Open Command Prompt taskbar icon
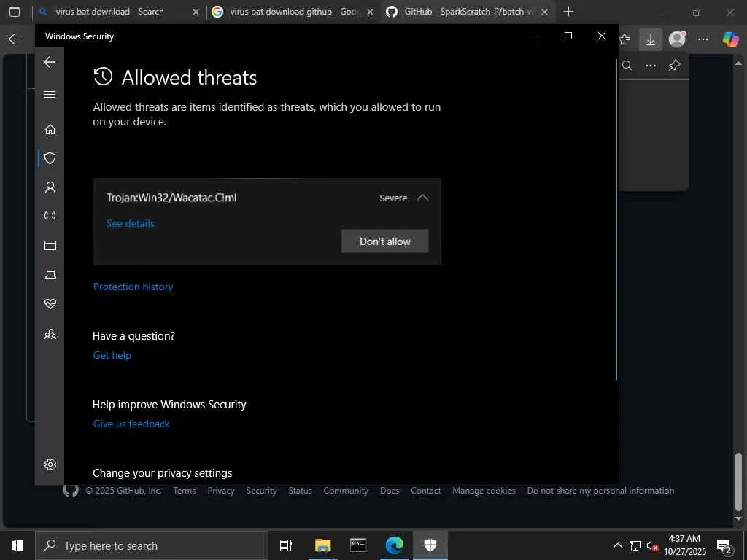Image resolution: width=747 pixels, height=560 pixels. [x=358, y=545]
